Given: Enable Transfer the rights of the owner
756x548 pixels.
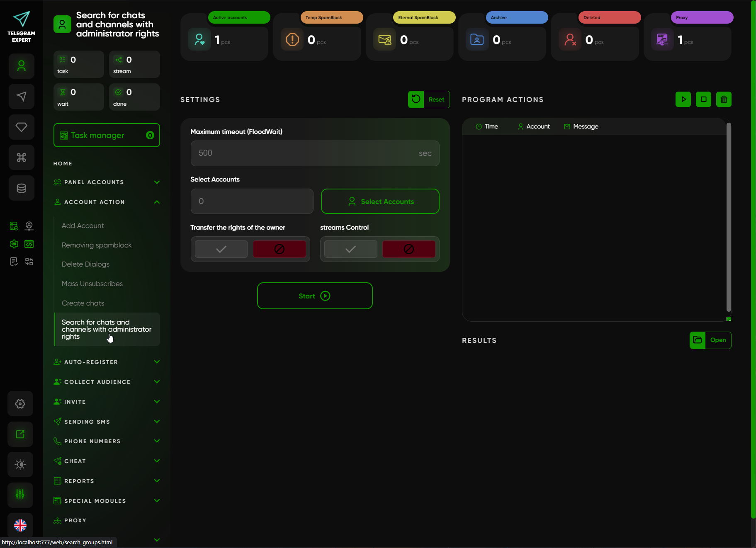Looking at the screenshot, I should tap(221, 249).
